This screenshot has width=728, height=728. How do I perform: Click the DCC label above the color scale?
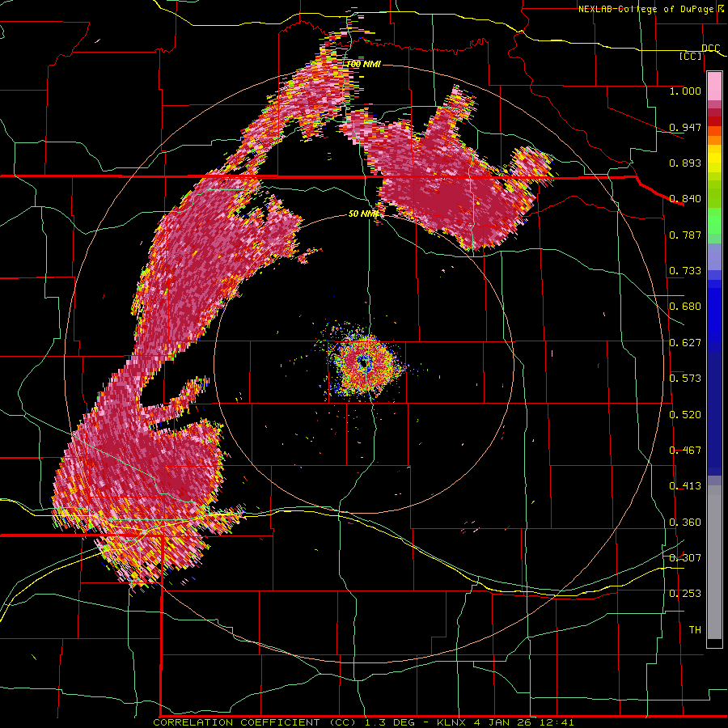(710, 49)
